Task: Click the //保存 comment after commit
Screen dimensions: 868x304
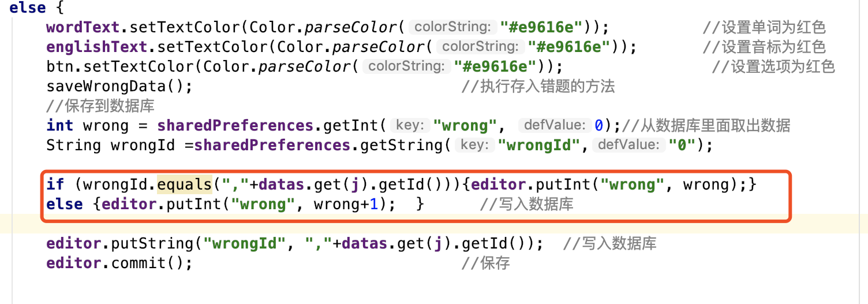Action: pos(486,263)
